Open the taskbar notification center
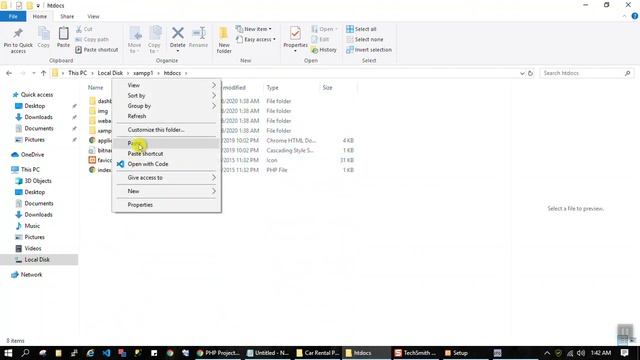The height and width of the screenshot is (360, 640). (x=624, y=353)
